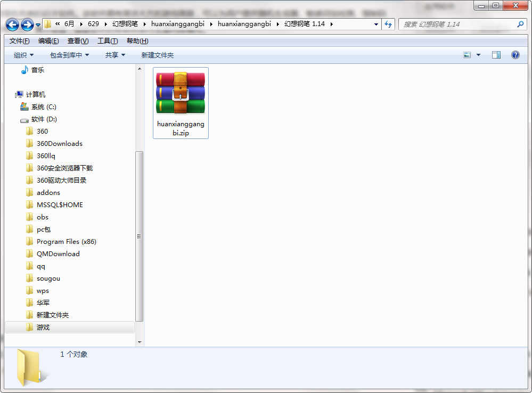Open address bar history dropdown arrow

coord(376,24)
